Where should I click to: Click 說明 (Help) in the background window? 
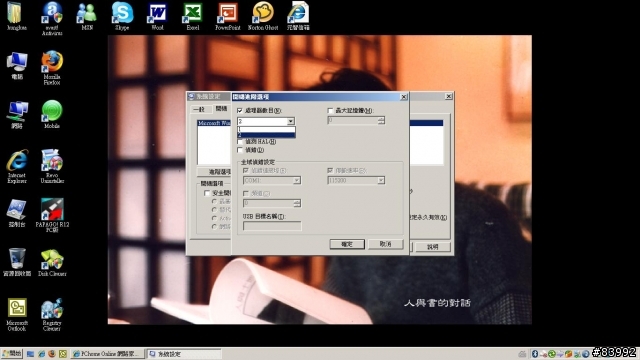click(433, 247)
